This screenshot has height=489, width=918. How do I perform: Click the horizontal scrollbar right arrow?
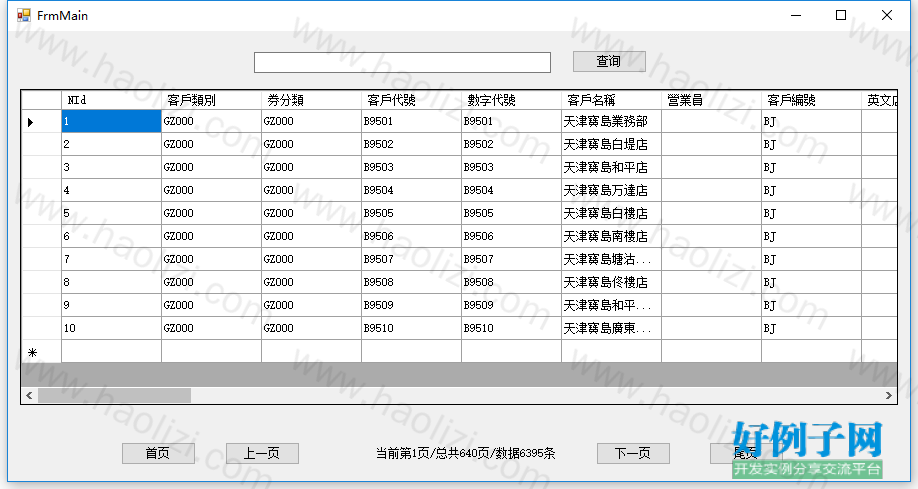[889, 396]
